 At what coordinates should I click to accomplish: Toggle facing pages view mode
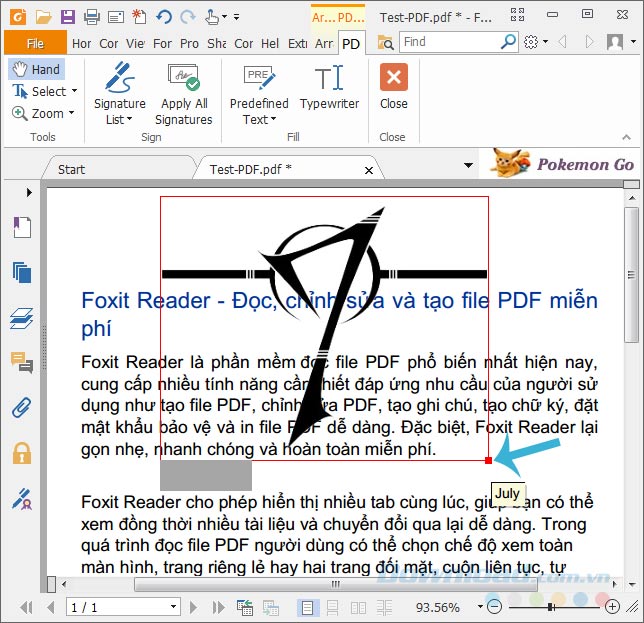click(359, 607)
